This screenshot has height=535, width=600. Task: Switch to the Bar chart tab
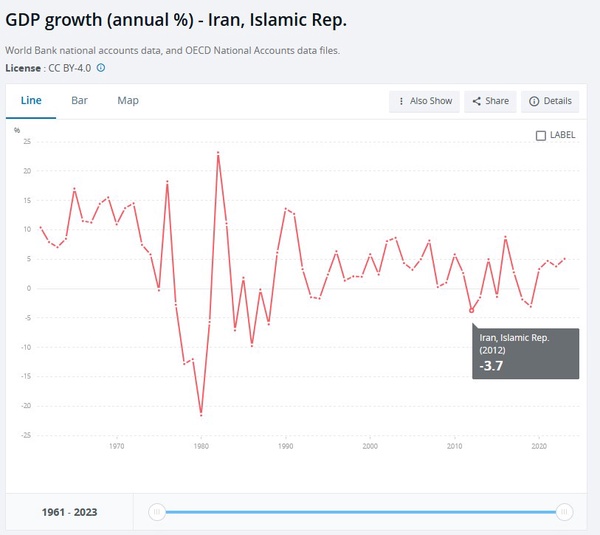79,101
